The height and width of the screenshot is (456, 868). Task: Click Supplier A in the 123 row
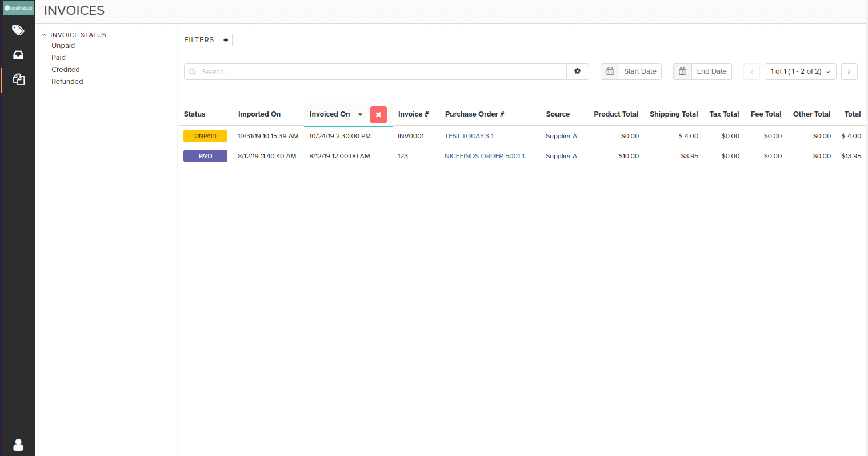tap(561, 156)
